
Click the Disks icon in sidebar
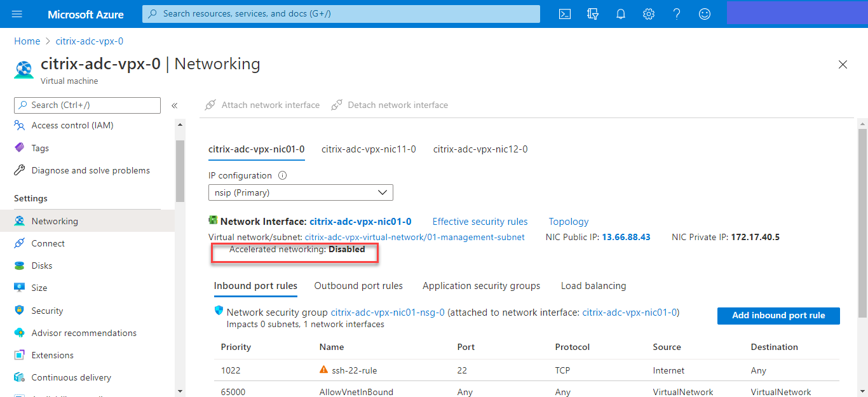(20, 266)
